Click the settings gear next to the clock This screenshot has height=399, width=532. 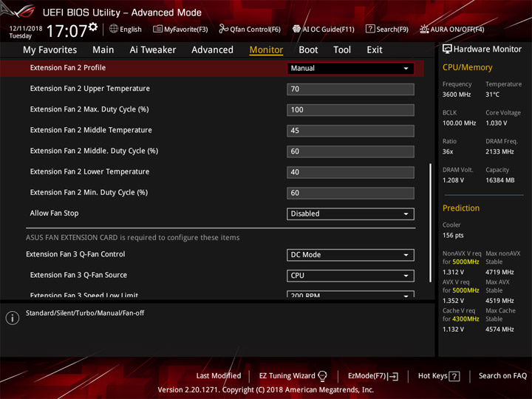coord(93,27)
